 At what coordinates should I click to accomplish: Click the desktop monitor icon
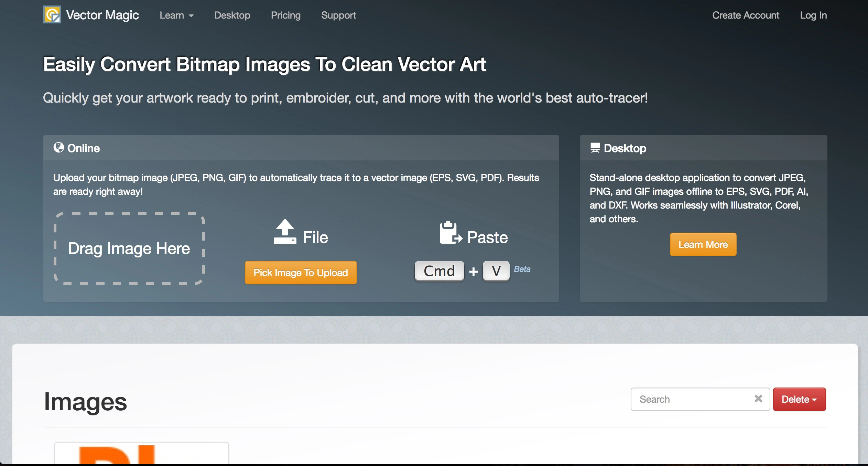595,148
